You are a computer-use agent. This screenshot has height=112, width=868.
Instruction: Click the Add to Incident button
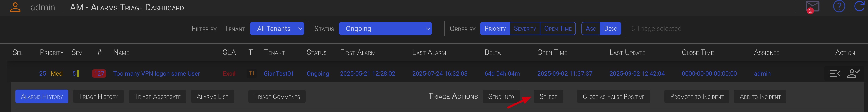tap(760, 96)
